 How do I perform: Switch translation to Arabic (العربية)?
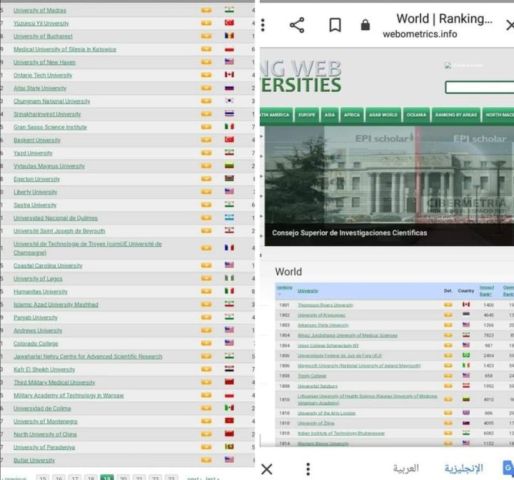[406, 468]
